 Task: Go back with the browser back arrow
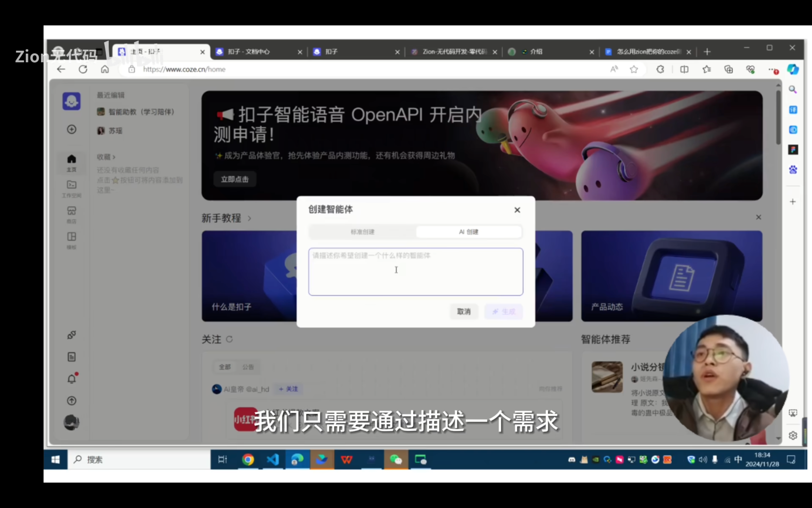(x=61, y=69)
